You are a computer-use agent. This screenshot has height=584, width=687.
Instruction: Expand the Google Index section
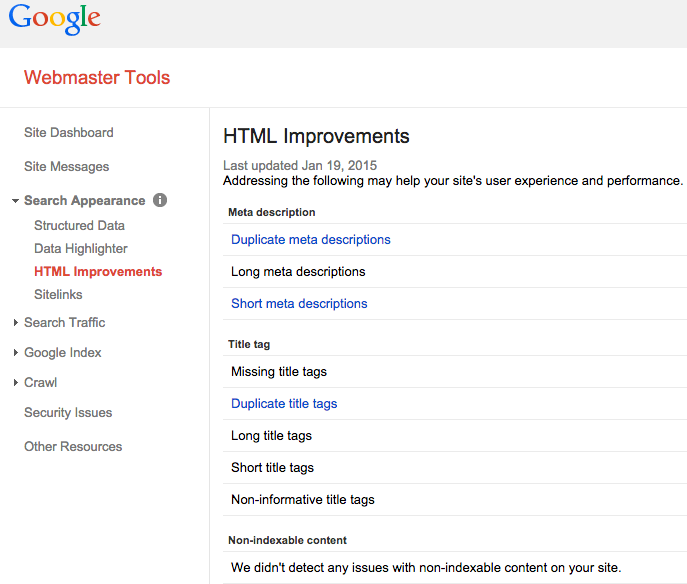16,353
